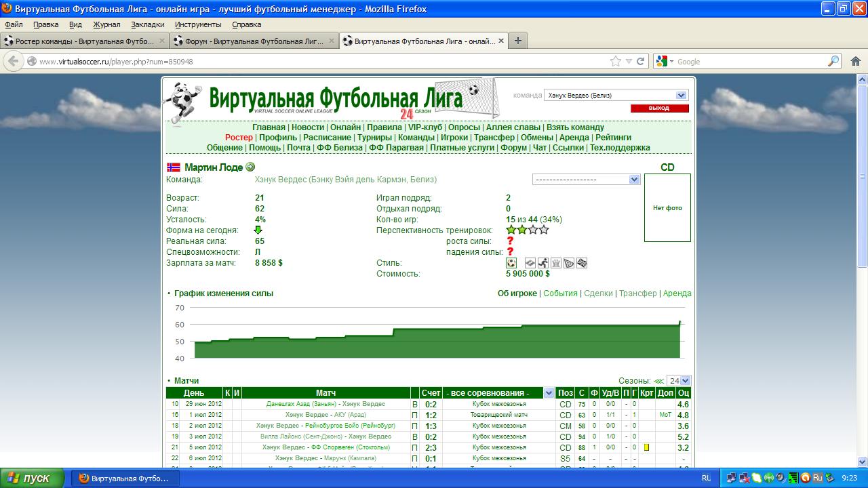Viewport: 868px width, 488px height.
Task: Click the first green training-potential star
Action: point(511,230)
